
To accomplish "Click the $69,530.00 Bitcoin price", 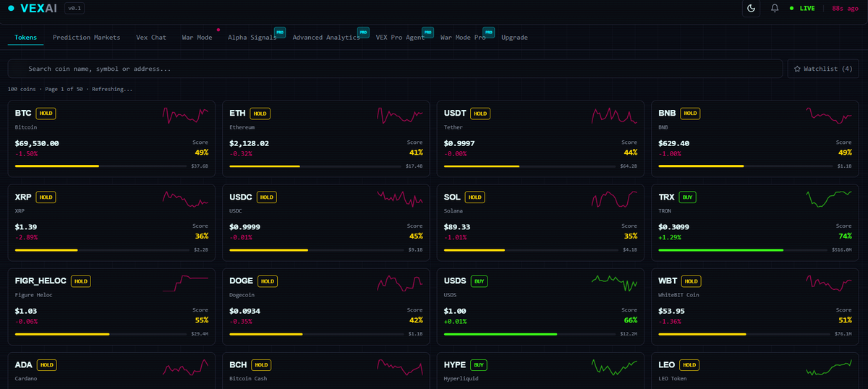I will [37, 143].
